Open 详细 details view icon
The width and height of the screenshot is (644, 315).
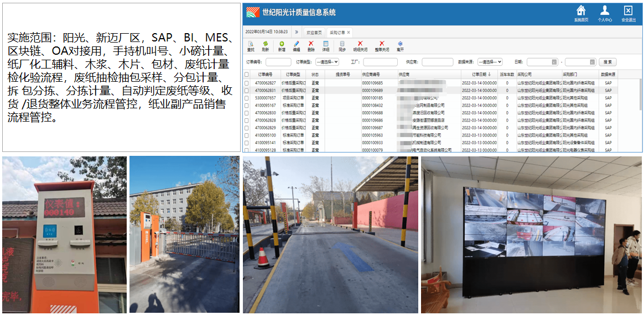326,44
